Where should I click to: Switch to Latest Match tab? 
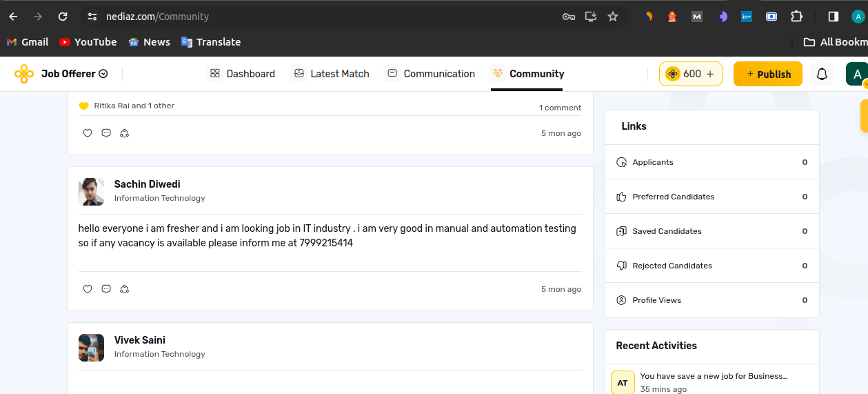[331, 74]
